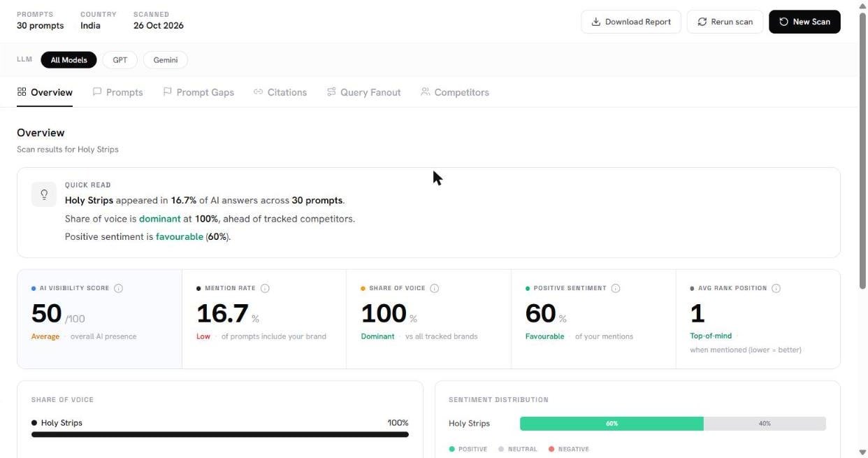This screenshot has width=868, height=458.
Task: Click the Prompts chat bubble icon
Action: pos(97,92)
